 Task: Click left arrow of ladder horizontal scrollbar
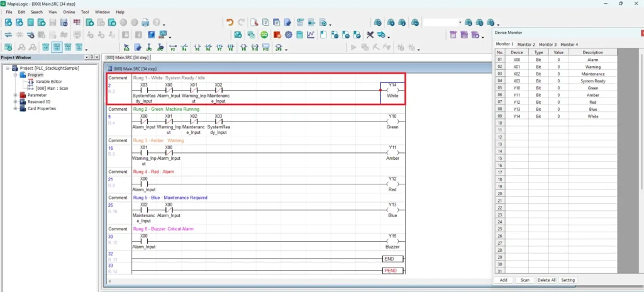(x=109, y=281)
